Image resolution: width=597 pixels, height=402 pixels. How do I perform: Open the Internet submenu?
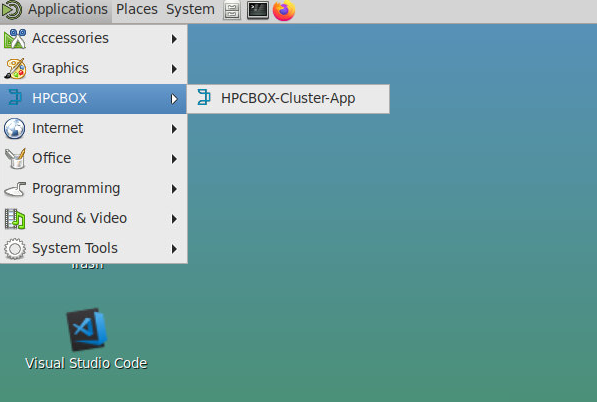click(94, 129)
